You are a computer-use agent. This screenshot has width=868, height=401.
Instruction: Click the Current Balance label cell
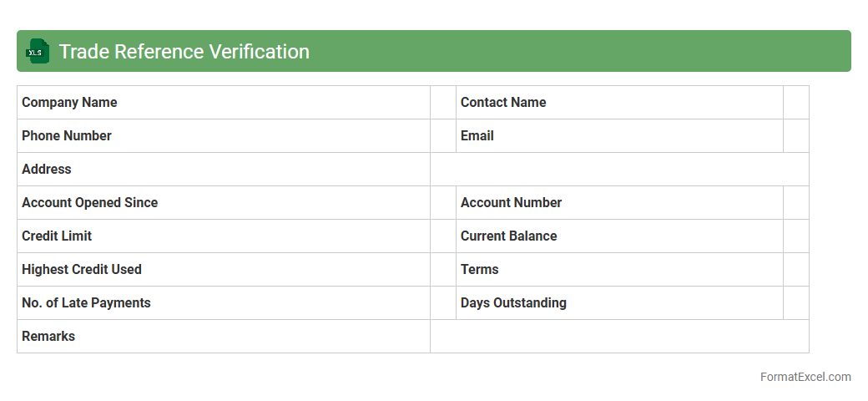coord(619,236)
